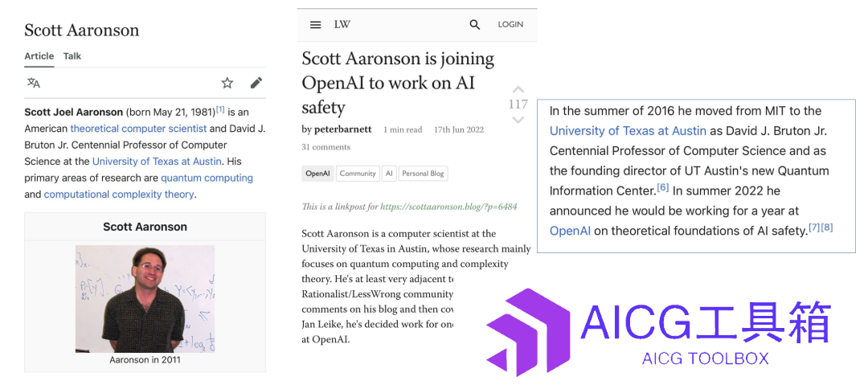The width and height of the screenshot is (868, 385).
Task: Click the 117 vote score
Action: point(518,104)
